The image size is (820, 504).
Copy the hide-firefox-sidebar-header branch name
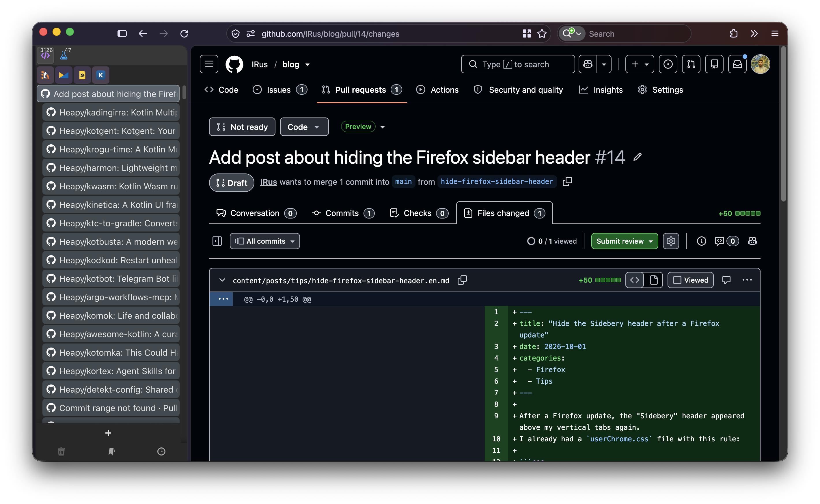[567, 182]
